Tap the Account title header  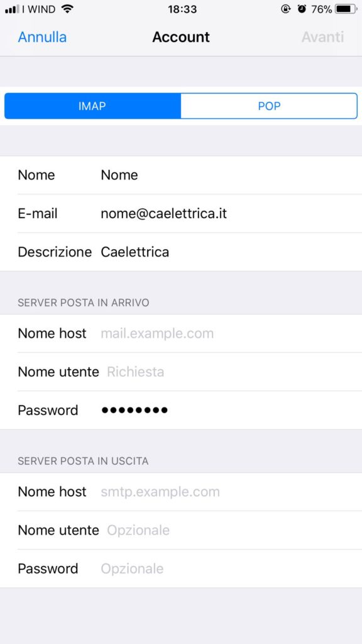tap(181, 37)
